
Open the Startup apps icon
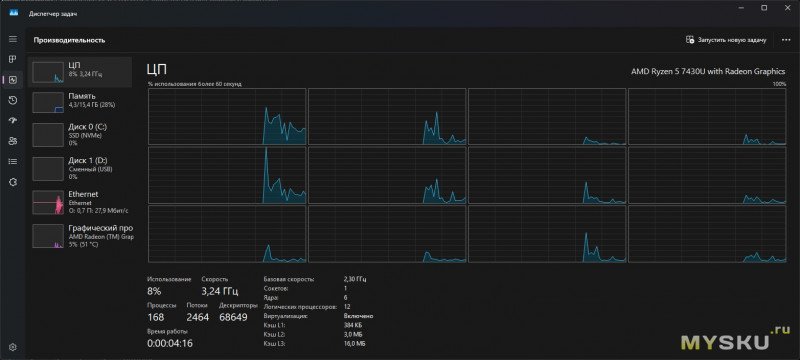point(13,121)
